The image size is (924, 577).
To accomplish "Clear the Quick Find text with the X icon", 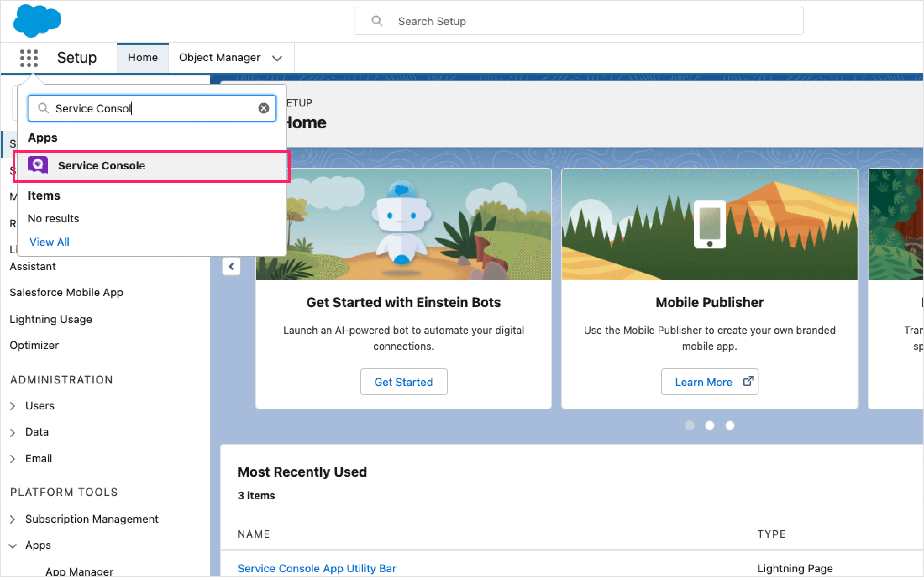I will (x=264, y=108).
